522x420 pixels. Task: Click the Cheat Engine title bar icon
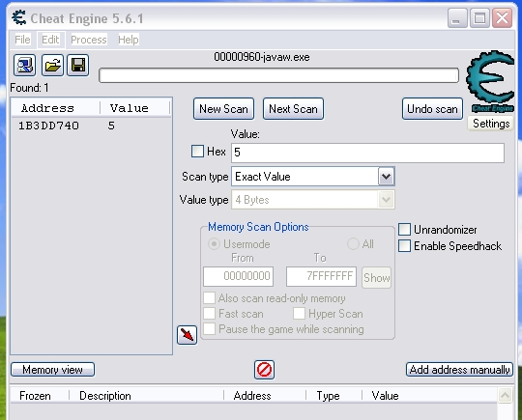tap(19, 17)
